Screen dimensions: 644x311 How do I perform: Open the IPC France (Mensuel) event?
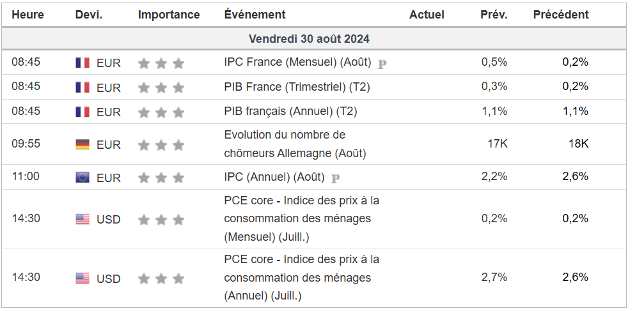(297, 62)
